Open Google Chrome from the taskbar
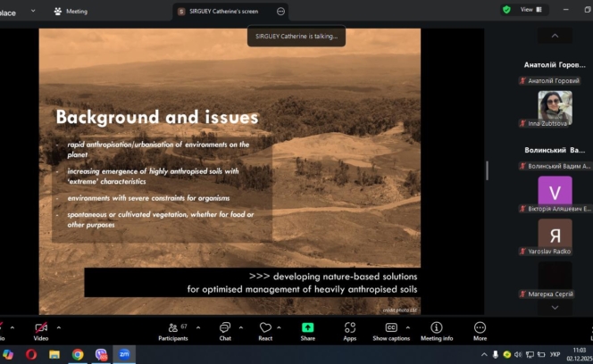This screenshot has width=593, height=364. coord(78,354)
